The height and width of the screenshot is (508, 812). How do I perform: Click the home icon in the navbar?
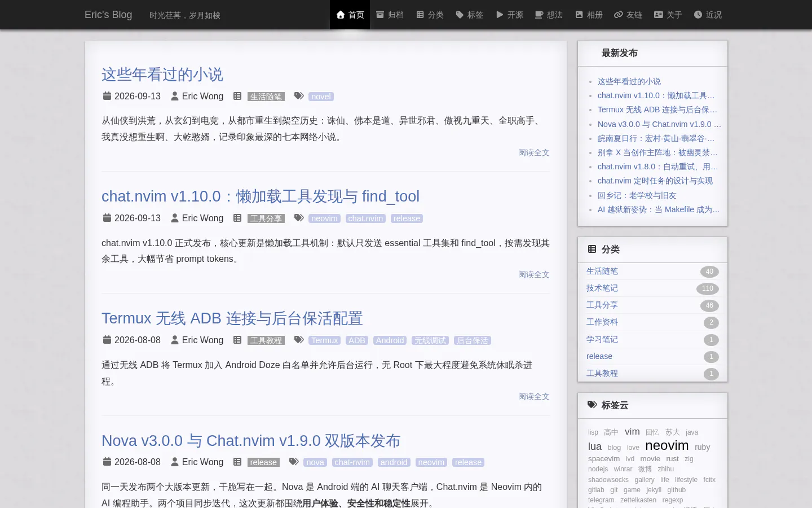coord(341,15)
